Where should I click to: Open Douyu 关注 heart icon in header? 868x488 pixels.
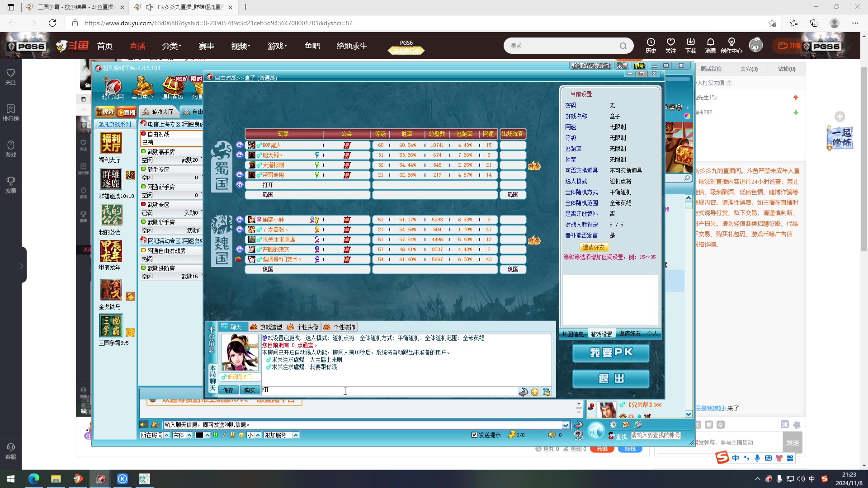tap(670, 46)
